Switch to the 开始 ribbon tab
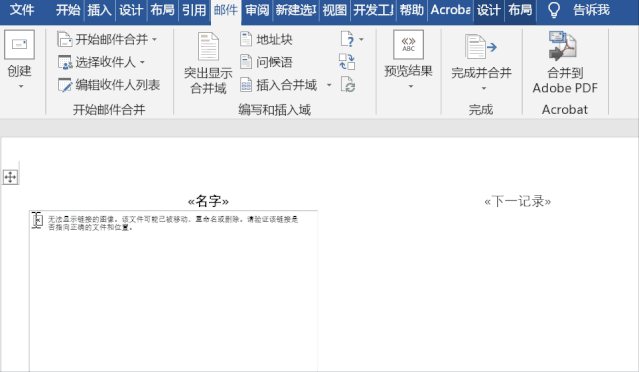The image size is (639, 372). pyautogui.click(x=68, y=10)
